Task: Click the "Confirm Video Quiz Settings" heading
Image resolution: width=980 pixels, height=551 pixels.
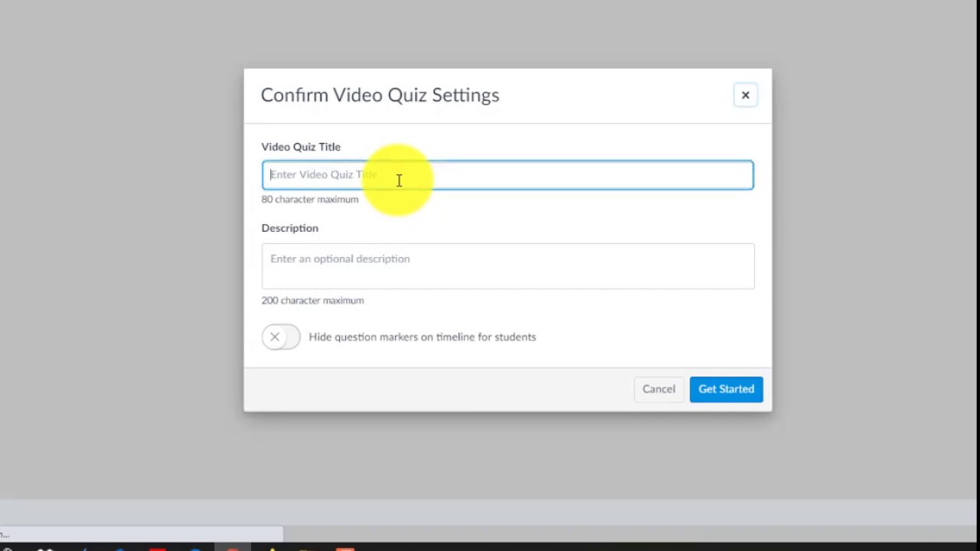Action: [380, 95]
